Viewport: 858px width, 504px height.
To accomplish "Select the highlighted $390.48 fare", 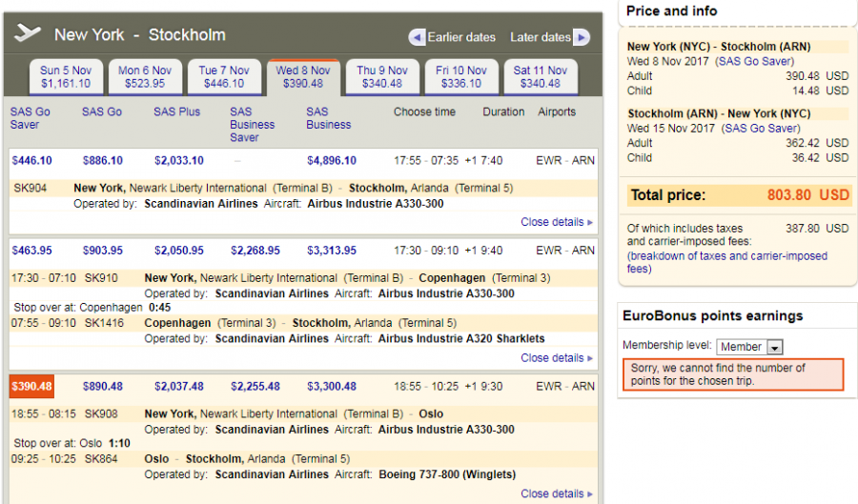I will point(31,387).
